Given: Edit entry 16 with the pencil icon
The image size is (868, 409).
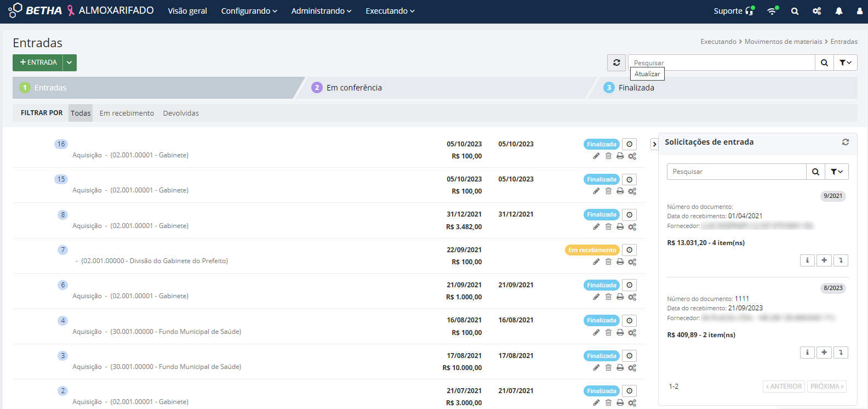Looking at the screenshot, I should point(596,156).
